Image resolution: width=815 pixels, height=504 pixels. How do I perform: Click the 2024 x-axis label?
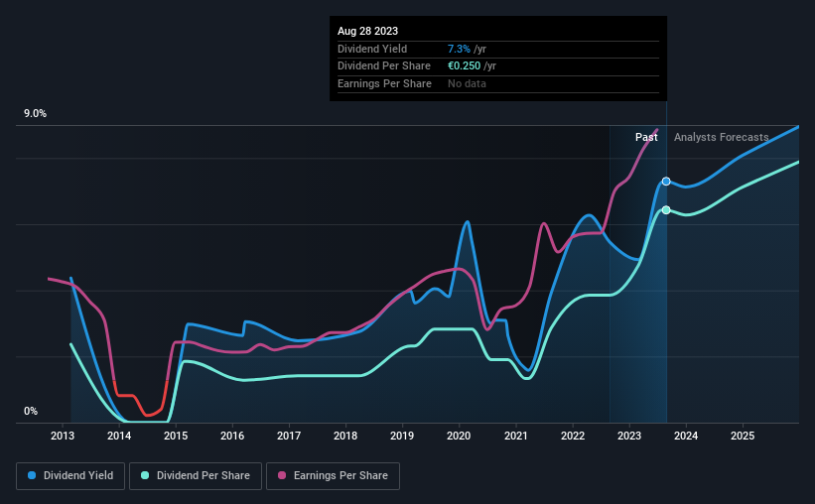tap(686, 436)
